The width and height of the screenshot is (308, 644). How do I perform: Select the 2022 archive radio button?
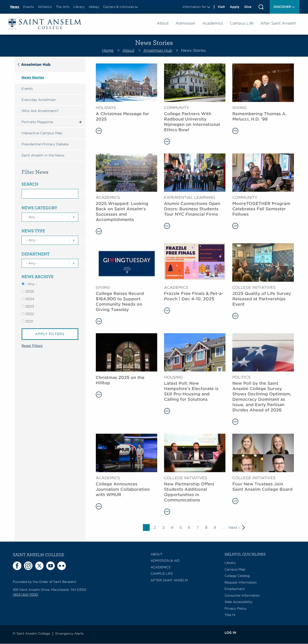[x=23, y=314]
